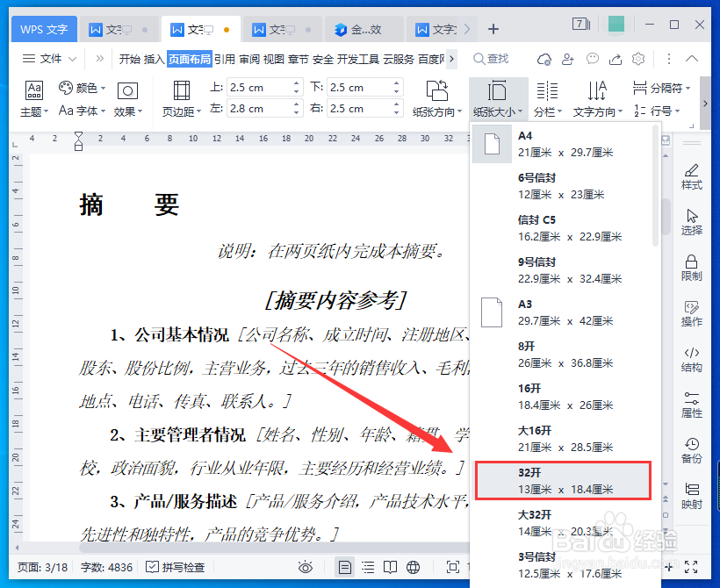Select 16开 paper size option
Image resolution: width=720 pixels, height=588 pixels.
(565, 397)
